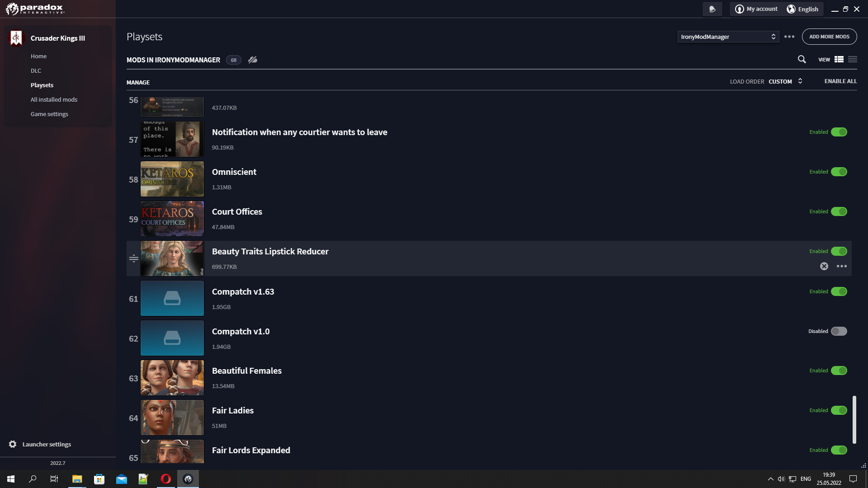Click the Paradox Interactive logo
The image size is (868, 488).
35,9
